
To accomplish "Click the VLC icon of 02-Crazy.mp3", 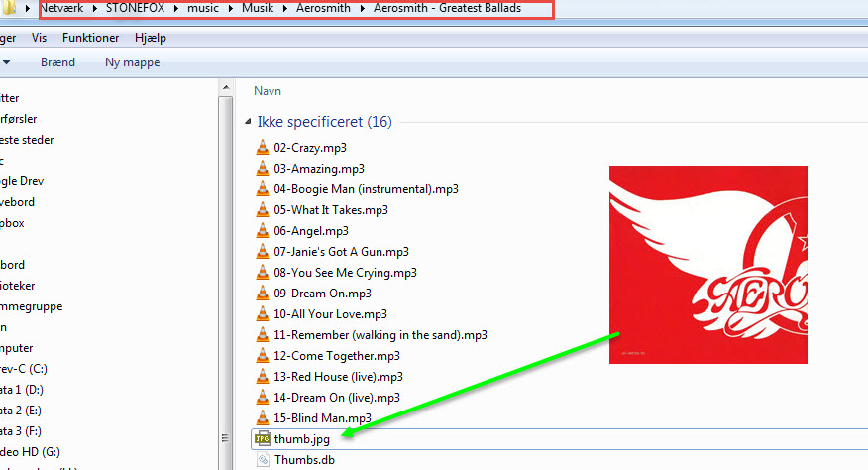I will click(263, 147).
